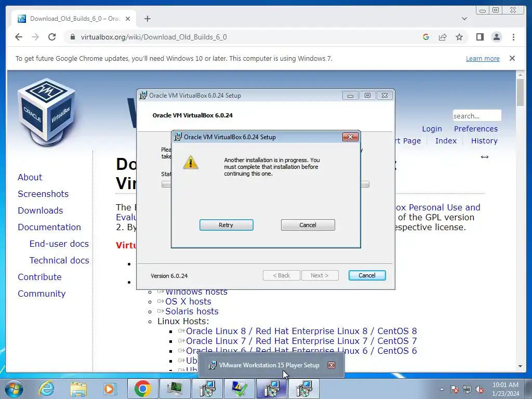Open Chrome three-dot menu
532x399 pixels.
(513, 37)
